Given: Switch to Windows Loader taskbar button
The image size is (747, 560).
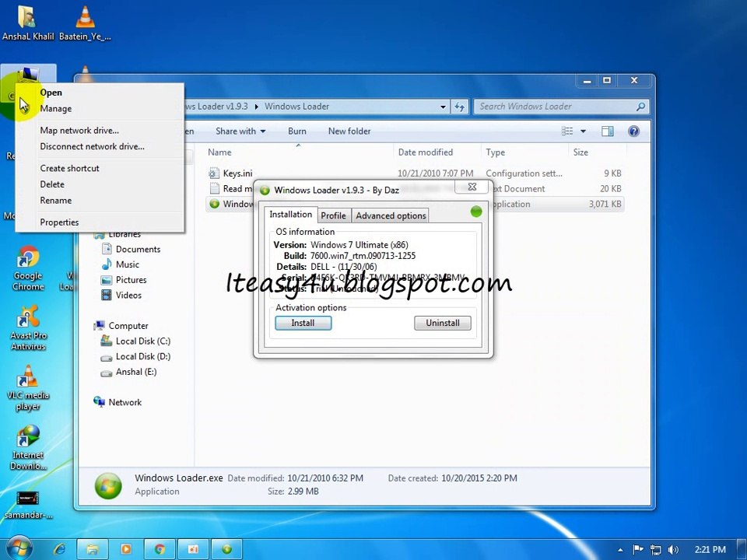Looking at the screenshot, I should coord(226,549).
